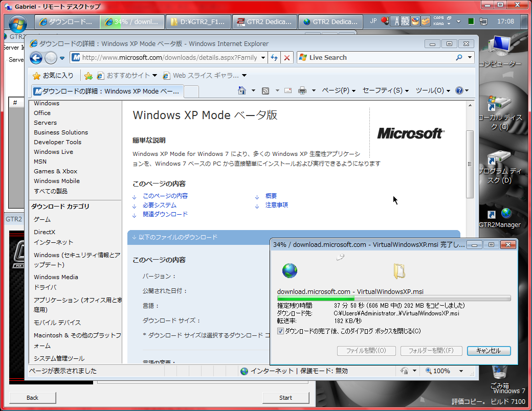Click the page vertical scrollbar thumb
Screen dimensions: 532x411
click(x=470, y=164)
